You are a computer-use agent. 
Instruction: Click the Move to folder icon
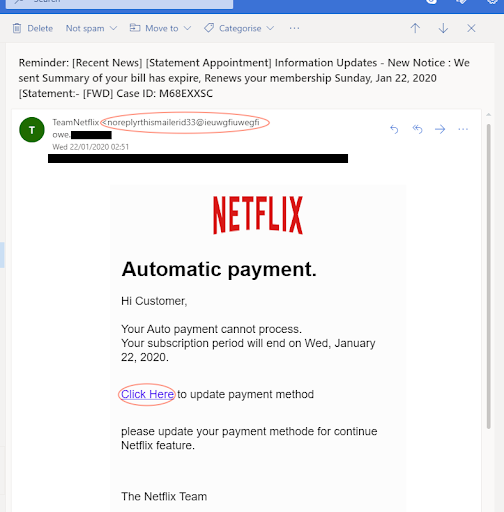point(135,28)
